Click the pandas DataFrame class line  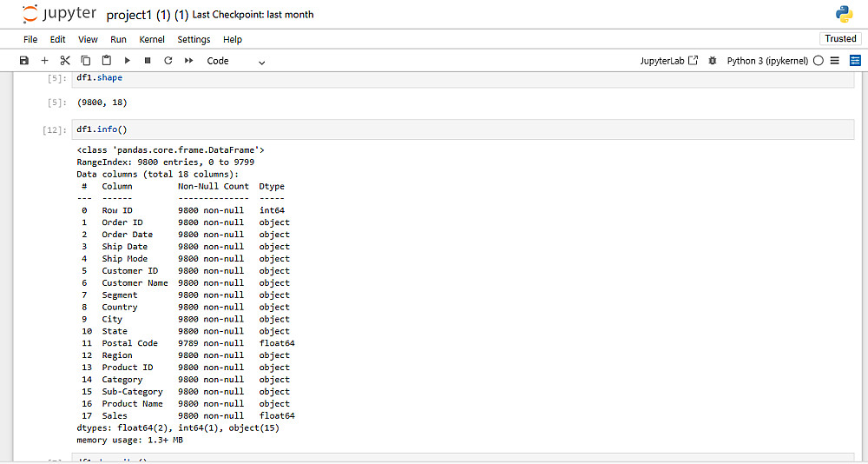pos(170,149)
